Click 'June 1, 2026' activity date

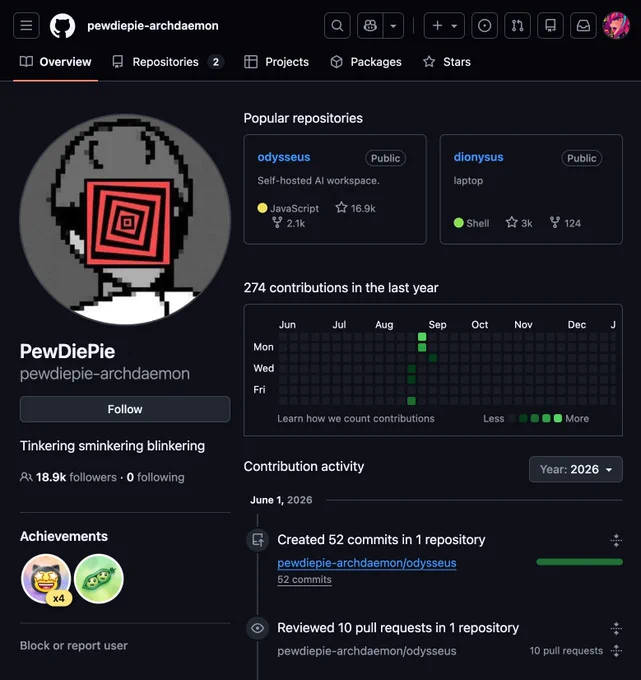281,500
